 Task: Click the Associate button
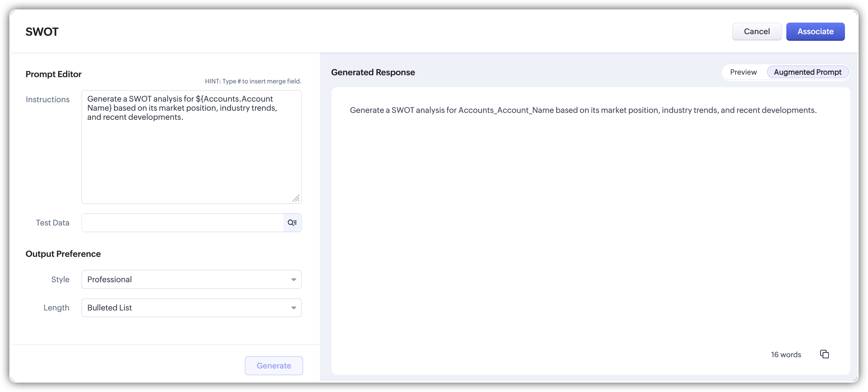[x=815, y=32]
